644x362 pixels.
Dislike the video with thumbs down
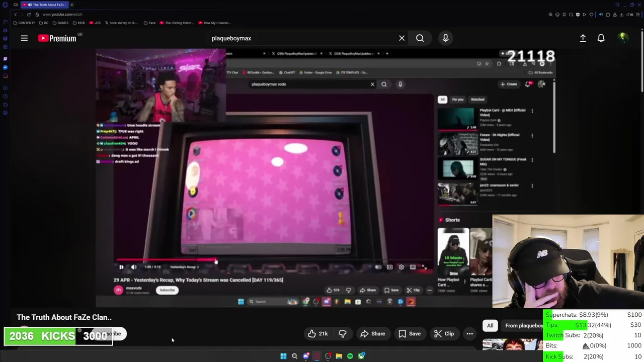[343, 334]
